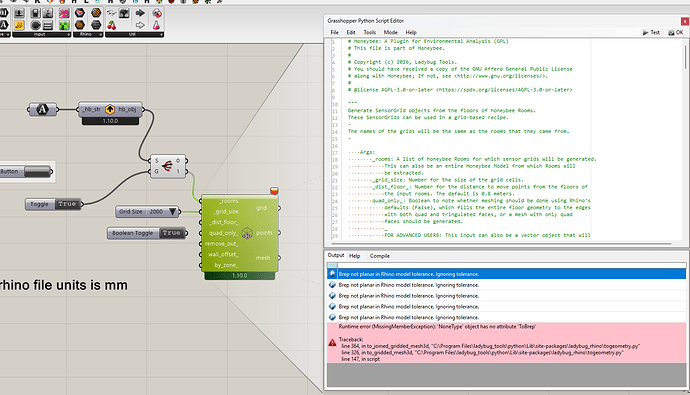
Task: Confirm the script with OK button
Action: pyautogui.click(x=676, y=33)
